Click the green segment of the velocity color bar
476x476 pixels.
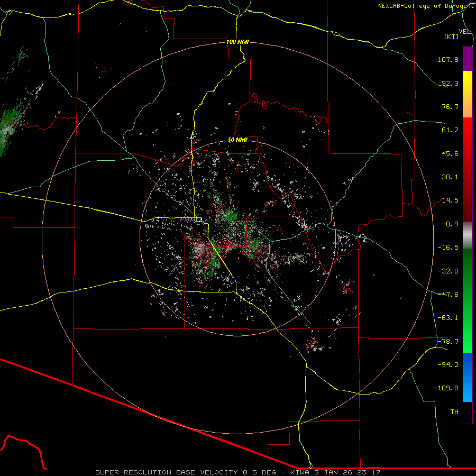[467, 300]
